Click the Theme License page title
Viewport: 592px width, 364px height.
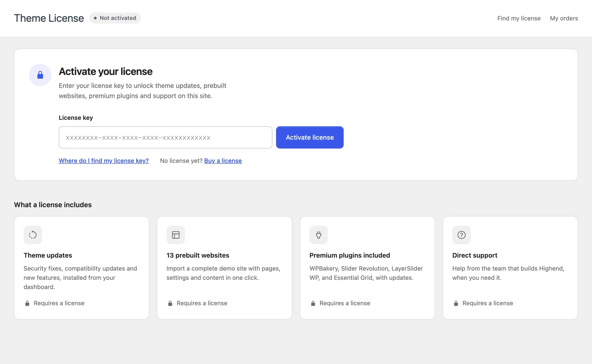point(49,18)
